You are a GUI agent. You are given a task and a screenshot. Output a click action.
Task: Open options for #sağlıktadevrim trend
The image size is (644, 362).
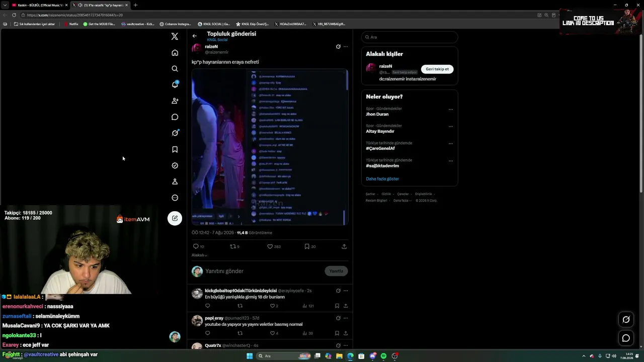click(x=451, y=161)
